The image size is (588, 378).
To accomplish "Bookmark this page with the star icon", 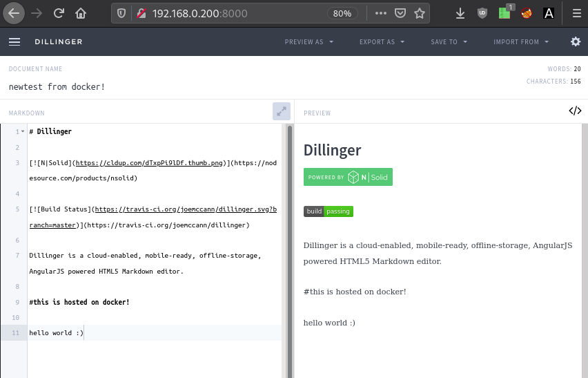I will pos(420,14).
